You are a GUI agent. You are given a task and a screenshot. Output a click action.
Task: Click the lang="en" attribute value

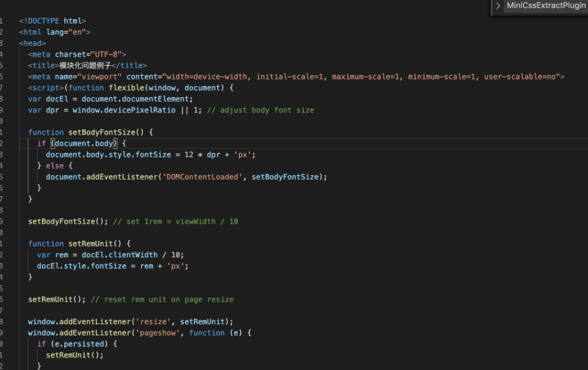click(77, 32)
